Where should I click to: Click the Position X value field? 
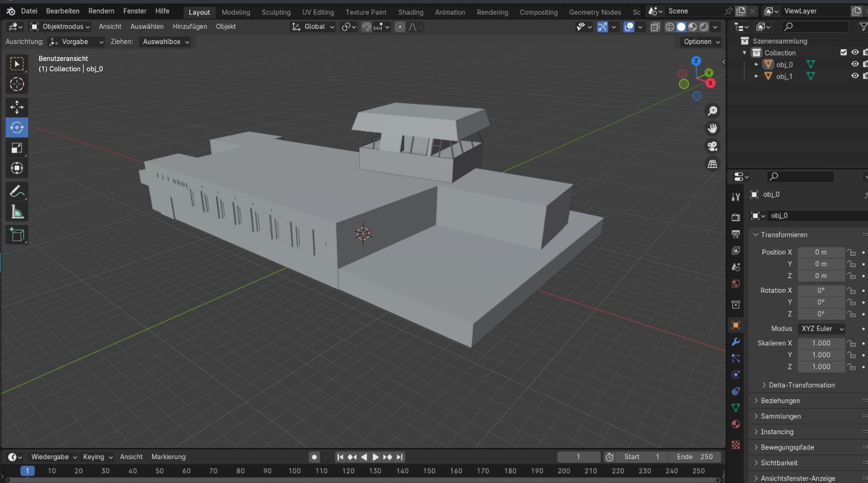point(821,252)
